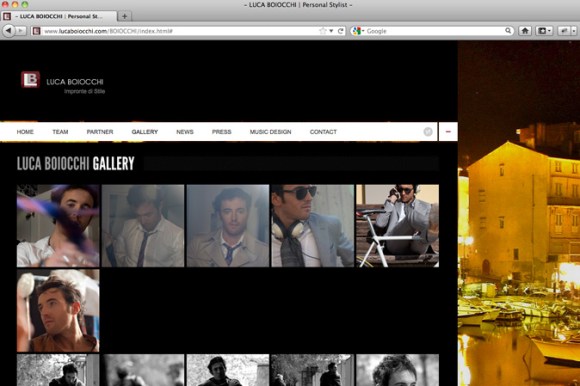Open gallery photo of man in brown shirt
Image resolution: width=580 pixels, height=386 pixels.
point(58,310)
